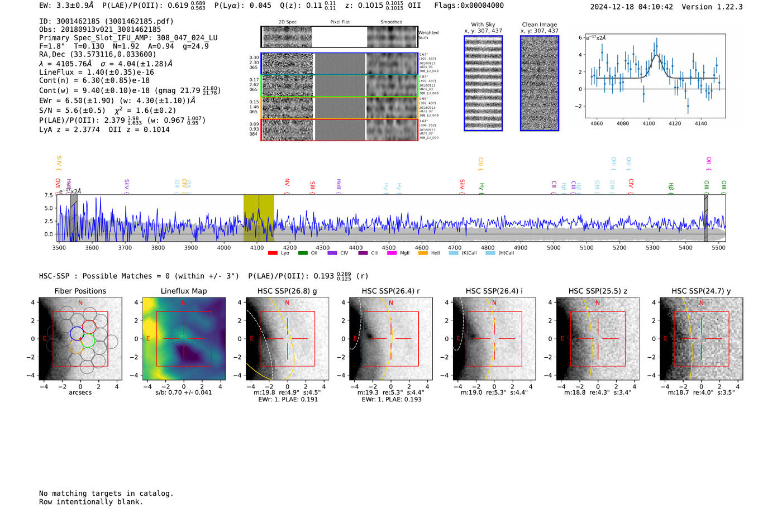Click the s/b: 0.70 +/- 0.041 caption
This screenshot has width=782, height=532.
pos(184,392)
